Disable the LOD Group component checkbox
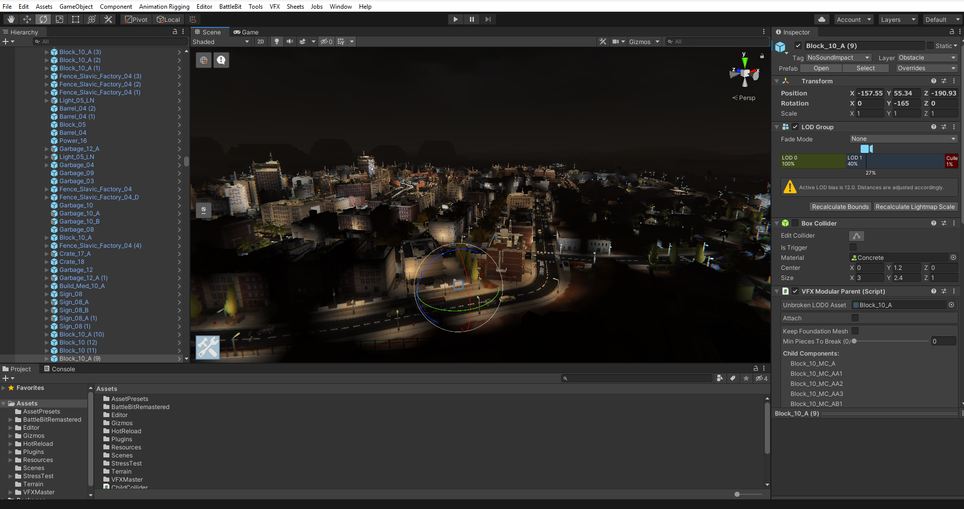The height and width of the screenshot is (509, 964). (796, 127)
